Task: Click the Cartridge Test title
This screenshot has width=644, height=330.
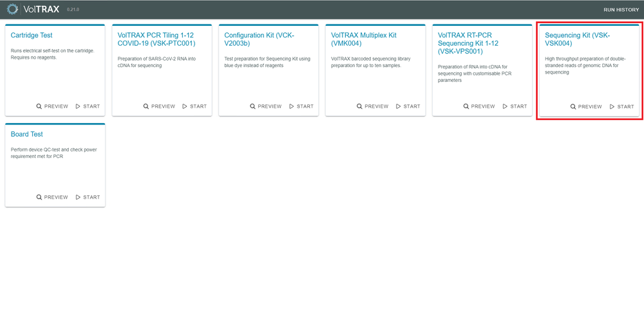Action: pyautogui.click(x=32, y=35)
